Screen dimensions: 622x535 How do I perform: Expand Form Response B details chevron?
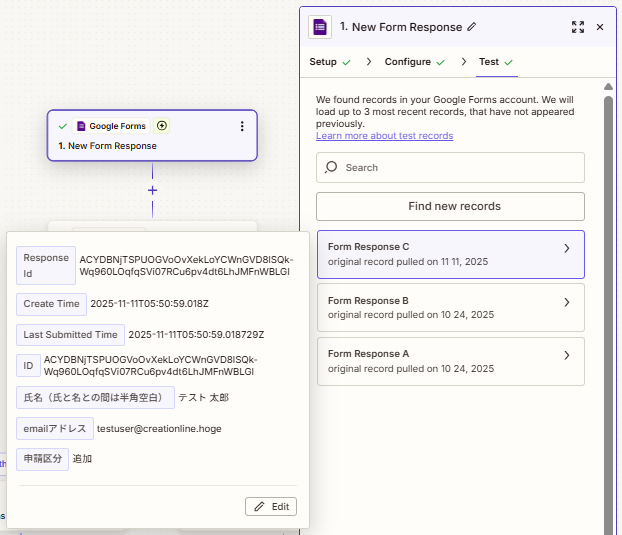(x=567, y=302)
